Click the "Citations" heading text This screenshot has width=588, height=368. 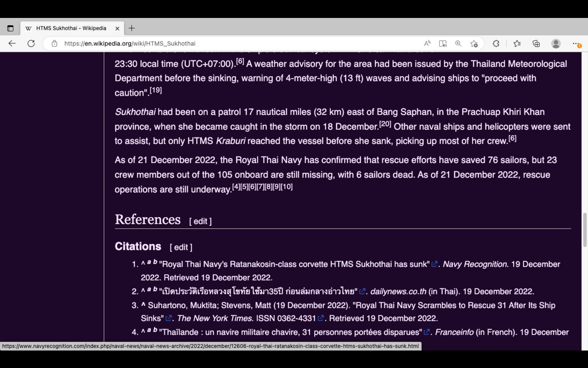[x=138, y=247]
